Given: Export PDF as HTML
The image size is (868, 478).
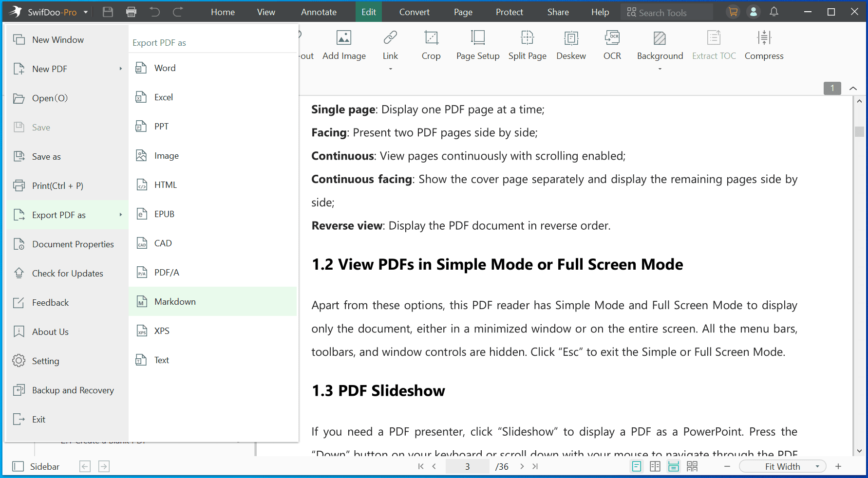Looking at the screenshot, I should [x=213, y=185].
